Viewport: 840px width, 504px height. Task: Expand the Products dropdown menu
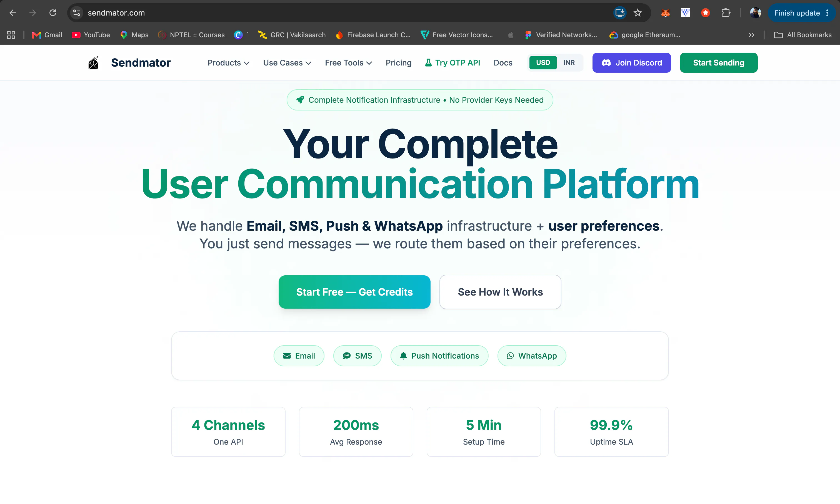pyautogui.click(x=228, y=63)
